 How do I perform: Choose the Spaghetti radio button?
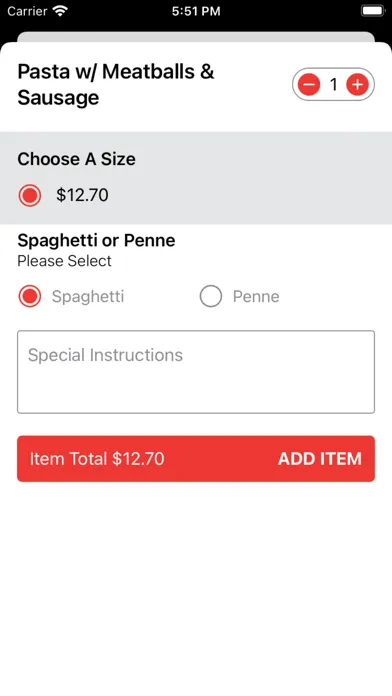[x=30, y=297]
